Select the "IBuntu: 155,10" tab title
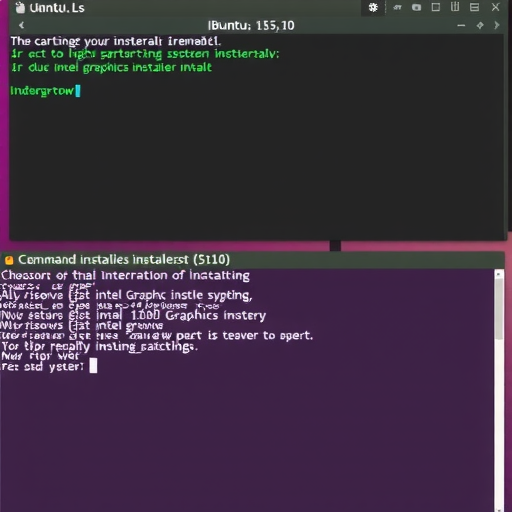 click(251, 26)
